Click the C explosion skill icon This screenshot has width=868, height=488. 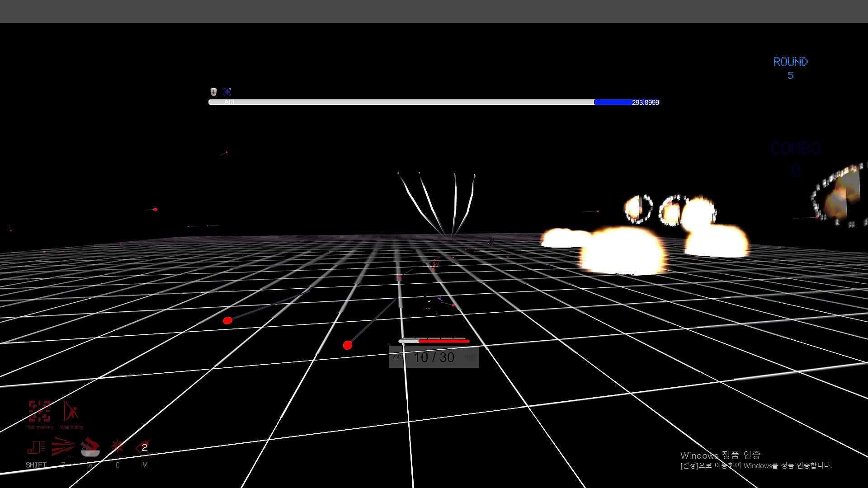click(118, 447)
